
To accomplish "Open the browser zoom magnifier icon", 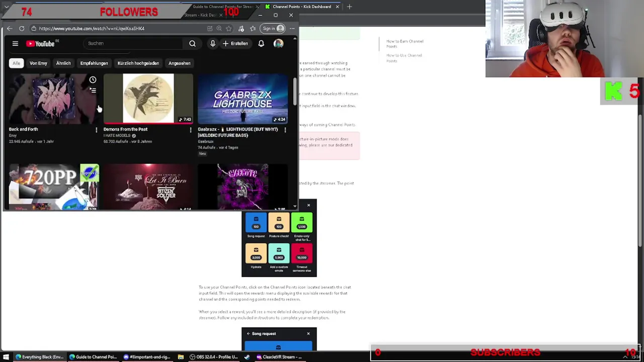I will point(219,29).
